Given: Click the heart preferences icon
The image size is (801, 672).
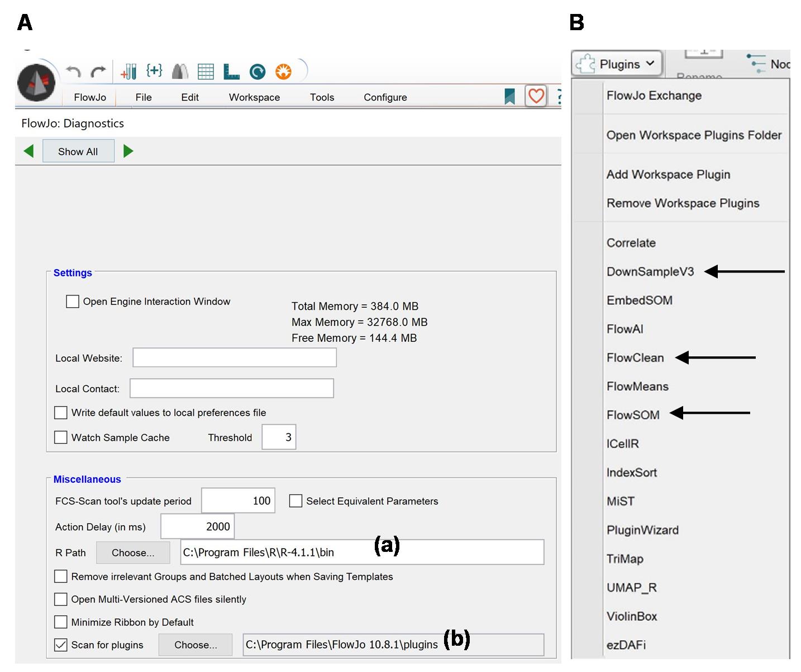Looking at the screenshot, I should pos(536,96).
